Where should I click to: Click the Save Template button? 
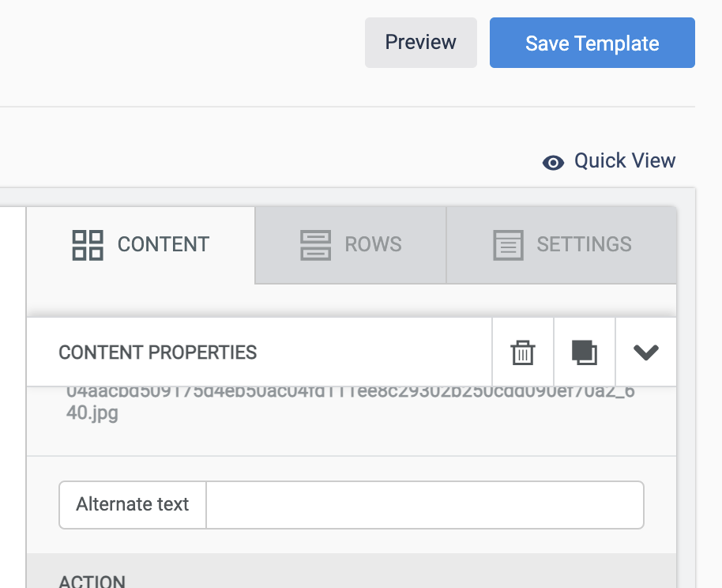[x=592, y=43]
